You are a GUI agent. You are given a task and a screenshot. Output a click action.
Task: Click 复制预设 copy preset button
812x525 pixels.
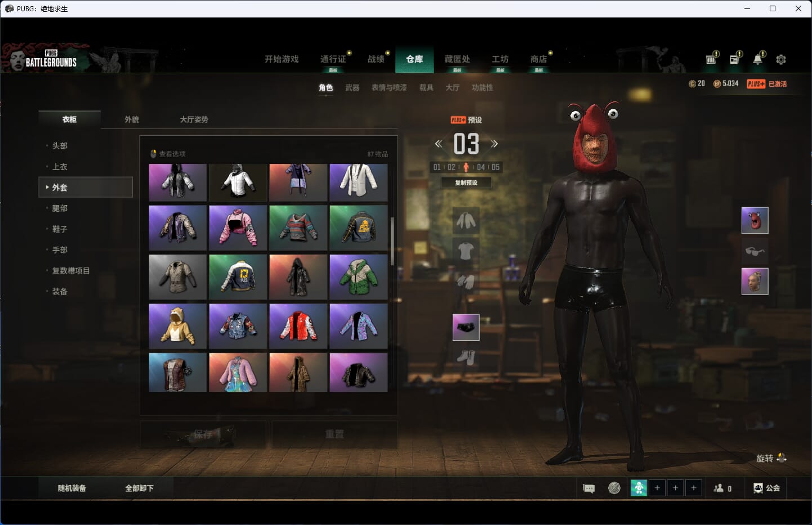click(x=466, y=183)
